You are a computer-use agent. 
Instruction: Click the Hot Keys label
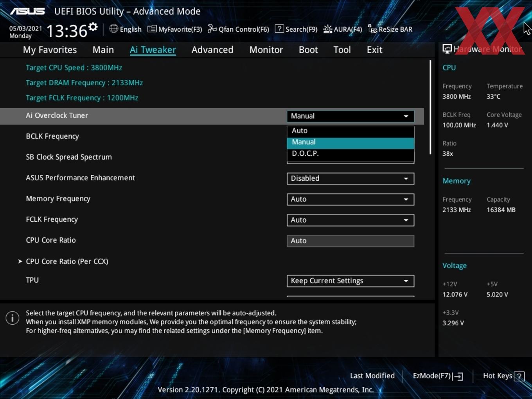(498, 376)
